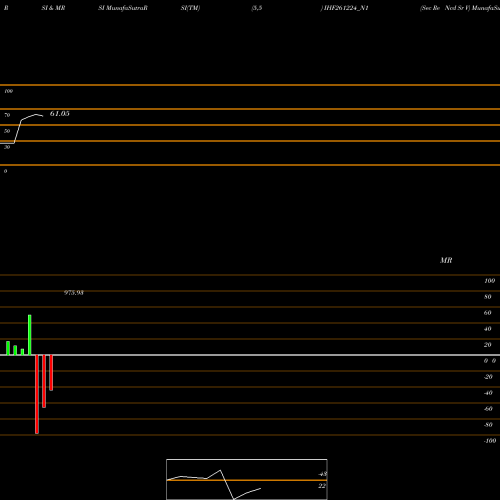The height and width of the screenshot is (500, 500).
Task: Click the mini chart thumbnail box
Action: [247, 479]
